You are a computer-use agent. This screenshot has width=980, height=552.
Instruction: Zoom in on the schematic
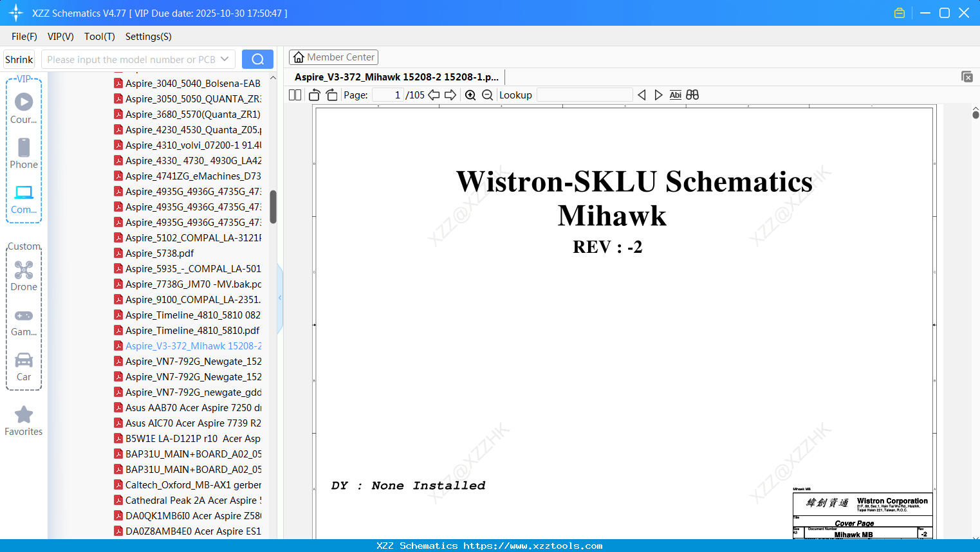click(470, 95)
